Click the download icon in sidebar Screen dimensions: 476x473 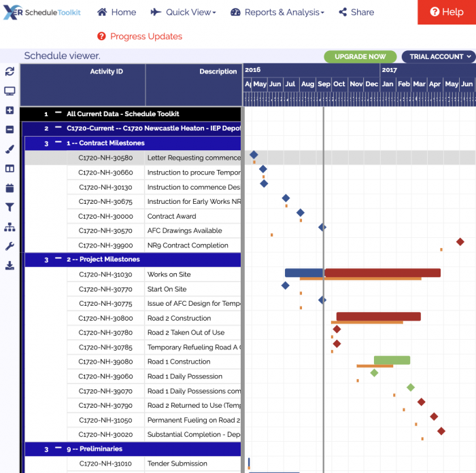pyautogui.click(x=10, y=266)
